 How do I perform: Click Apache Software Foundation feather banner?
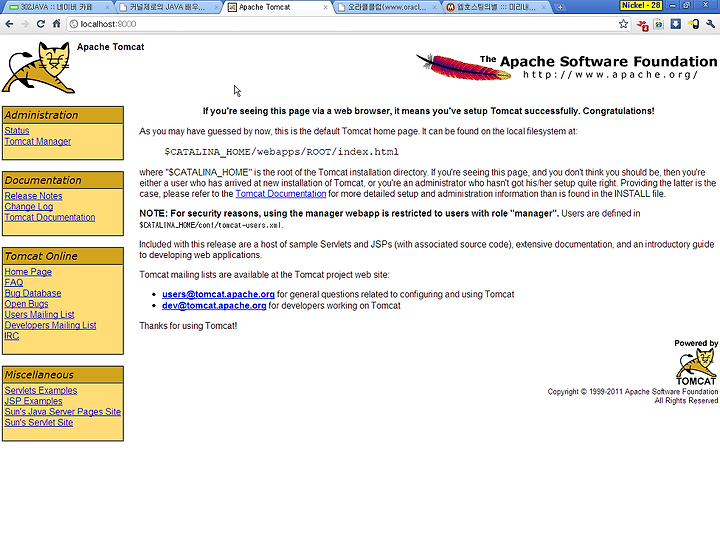pyautogui.click(x=567, y=67)
